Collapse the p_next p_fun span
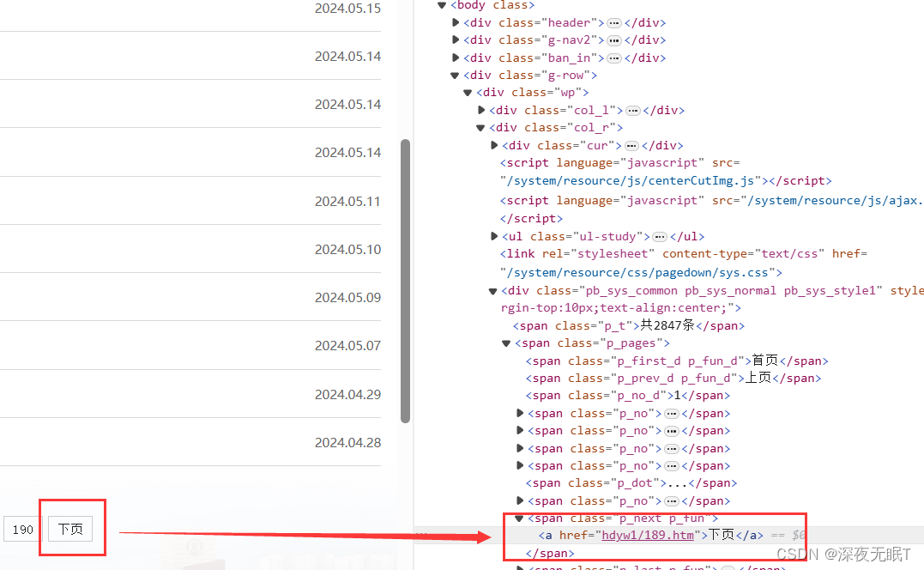This screenshot has width=924, height=570. (519, 518)
